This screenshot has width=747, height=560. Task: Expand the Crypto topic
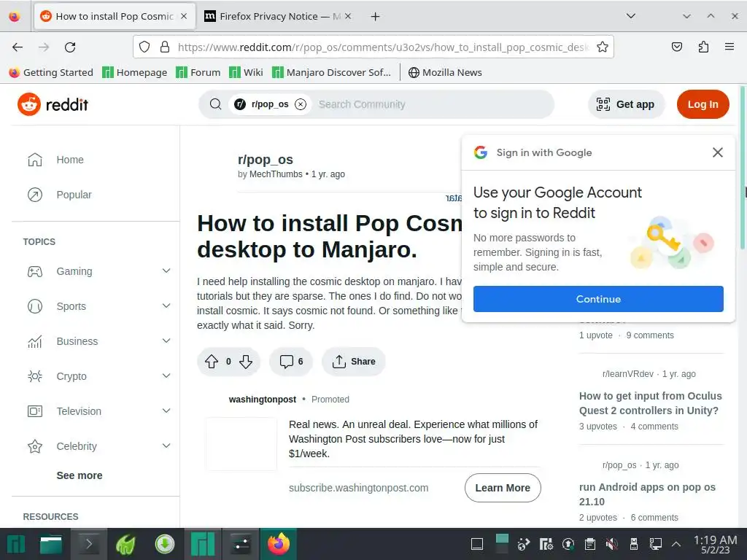(x=166, y=376)
